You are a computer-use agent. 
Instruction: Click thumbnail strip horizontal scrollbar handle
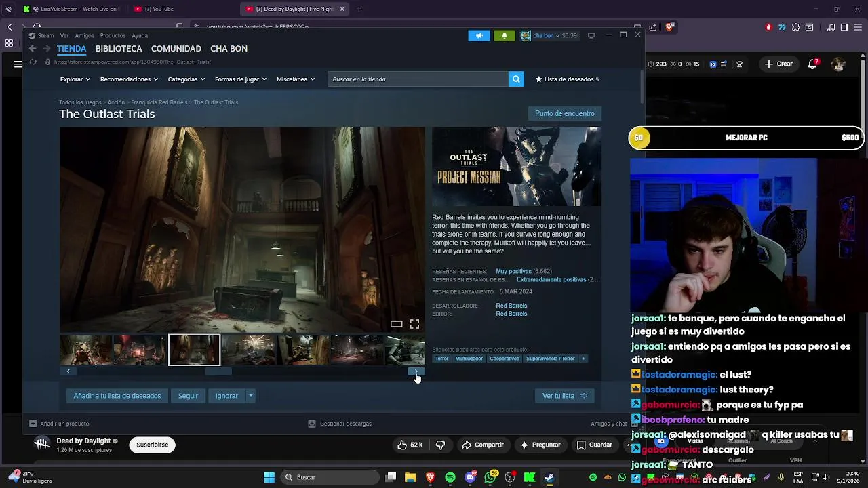coord(218,371)
